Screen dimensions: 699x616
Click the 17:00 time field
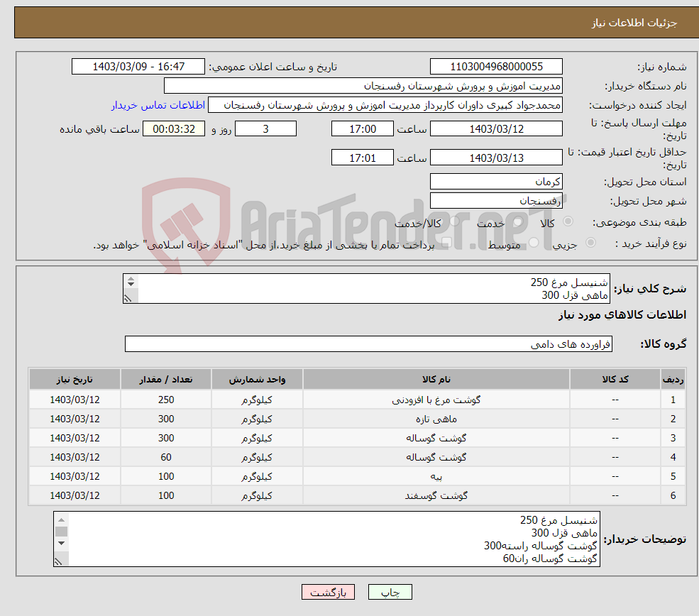coord(363,129)
